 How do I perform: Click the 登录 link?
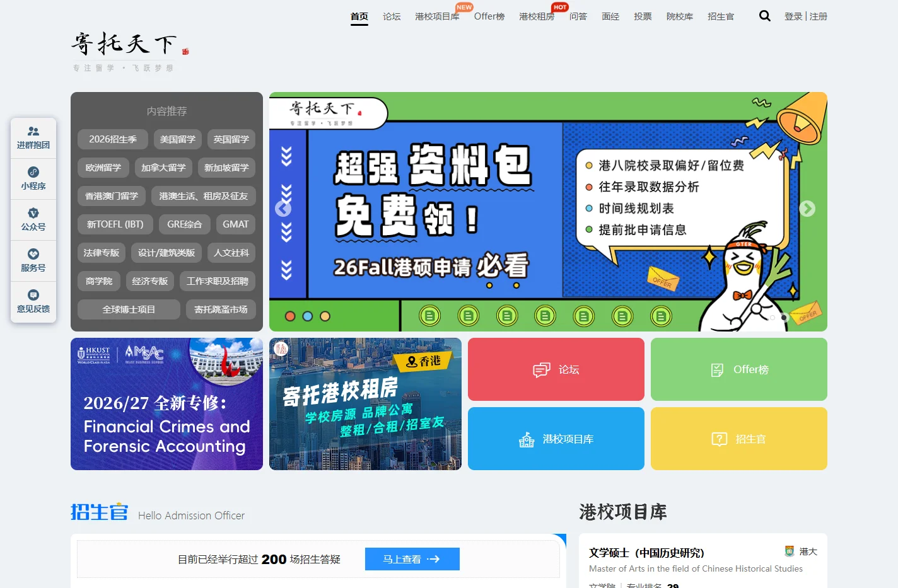(x=793, y=16)
